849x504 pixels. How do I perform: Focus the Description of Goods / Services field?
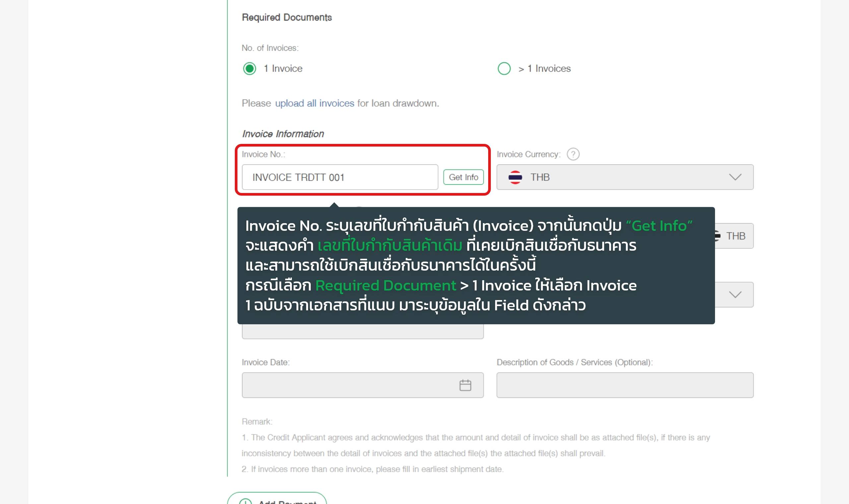[625, 385]
